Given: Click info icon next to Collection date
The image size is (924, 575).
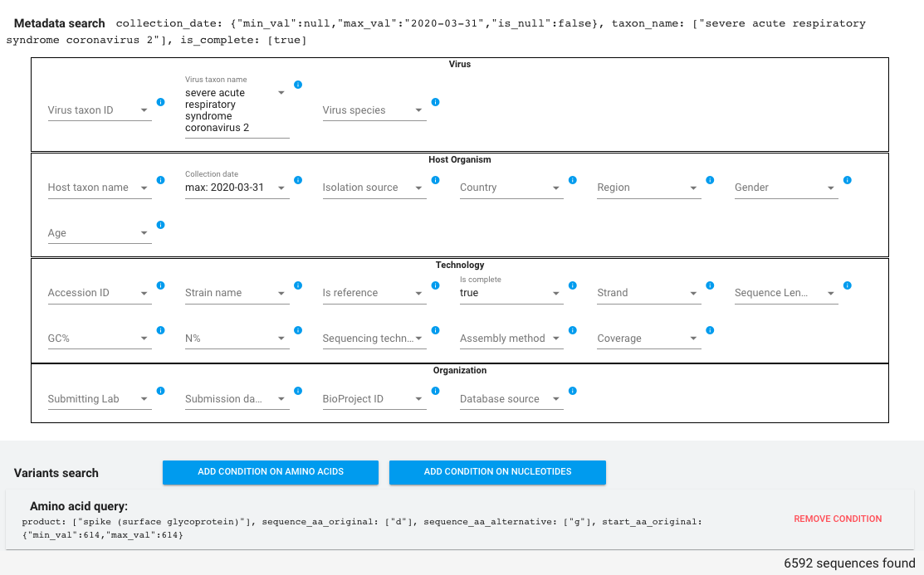Looking at the screenshot, I should point(297,180).
